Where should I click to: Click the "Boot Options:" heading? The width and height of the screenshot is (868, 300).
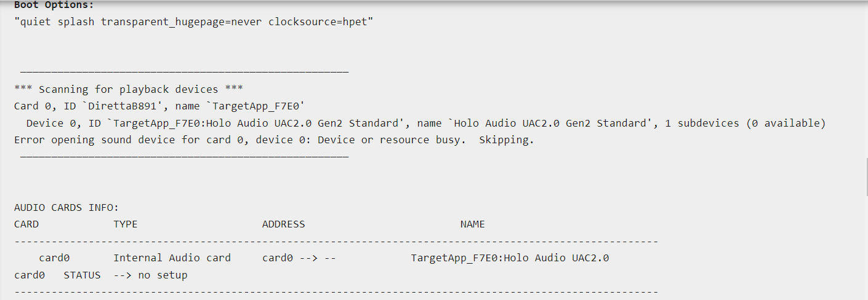point(54,6)
